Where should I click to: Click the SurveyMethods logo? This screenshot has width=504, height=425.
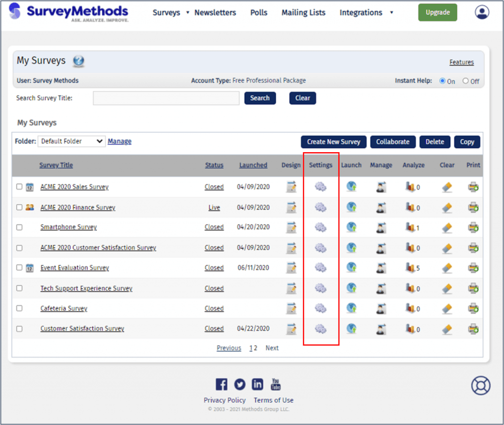tap(69, 12)
